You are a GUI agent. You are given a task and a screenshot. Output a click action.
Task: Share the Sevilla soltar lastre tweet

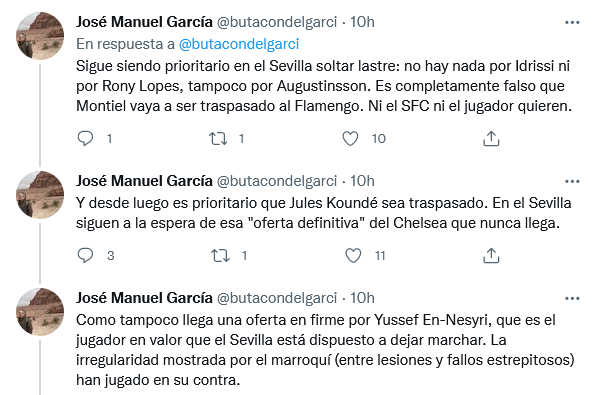491,139
